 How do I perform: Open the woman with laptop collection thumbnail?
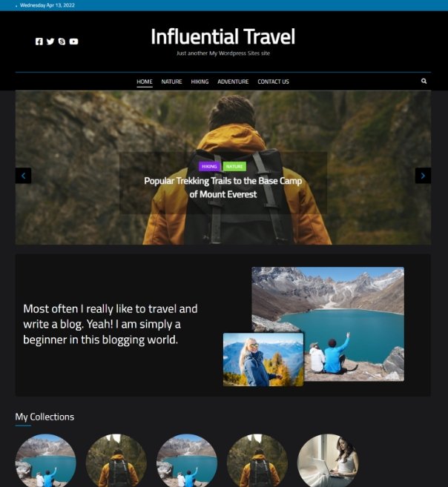tap(328, 460)
